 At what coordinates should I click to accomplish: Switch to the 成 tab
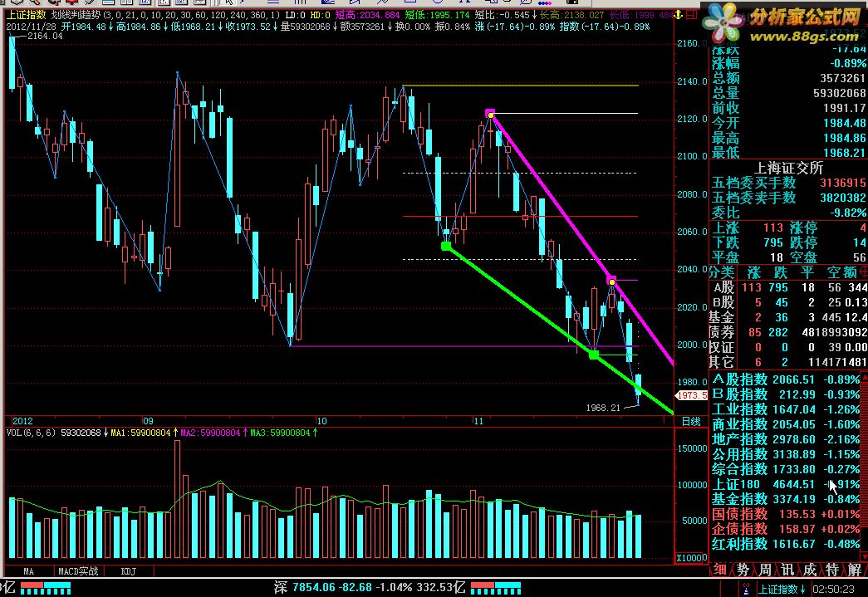[810, 570]
